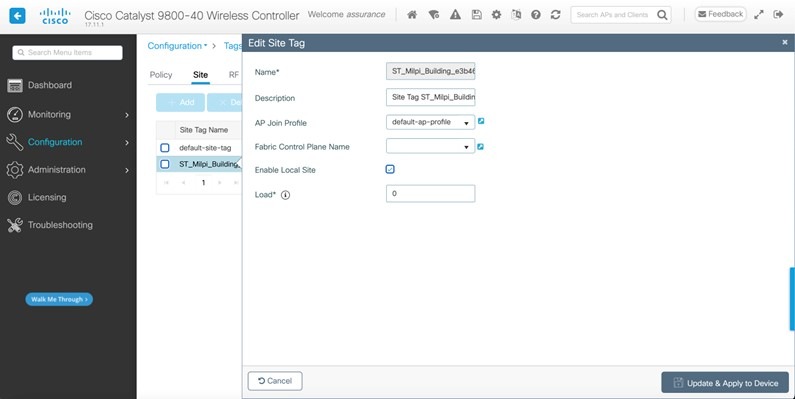Image resolution: width=795 pixels, height=399 pixels.
Task: Click the wireless status icon in header
Action: point(434,15)
